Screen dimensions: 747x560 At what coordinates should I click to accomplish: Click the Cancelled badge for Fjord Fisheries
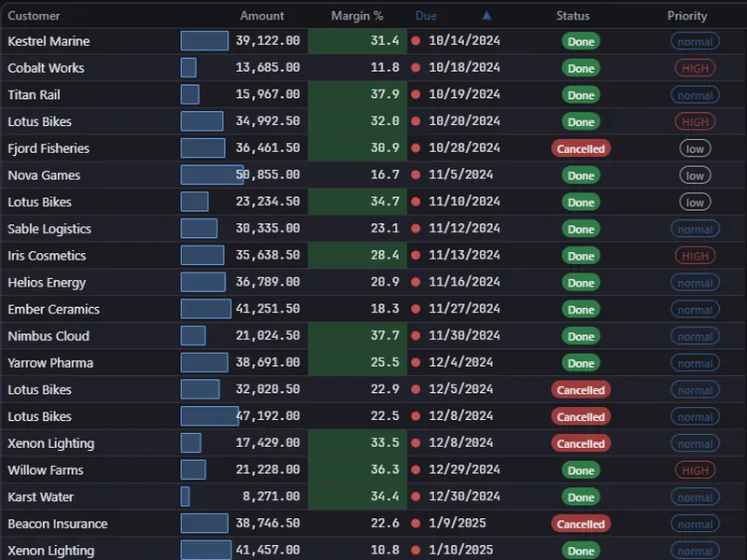coord(581,148)
